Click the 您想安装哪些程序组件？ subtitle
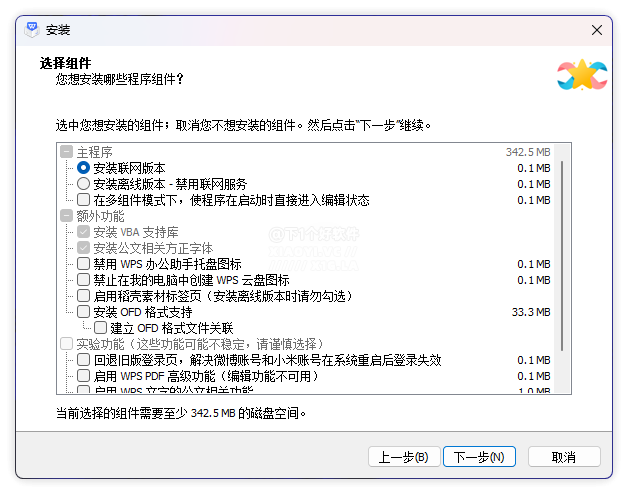 120,79
